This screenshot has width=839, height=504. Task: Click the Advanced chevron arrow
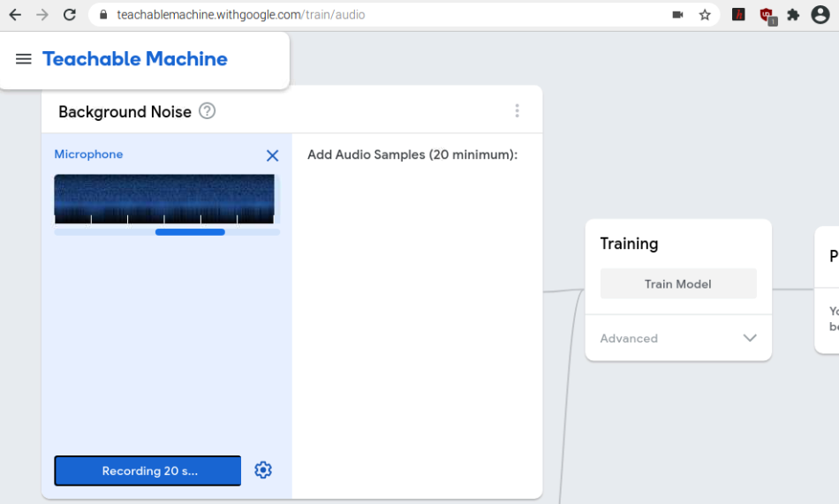click(750, 338)
